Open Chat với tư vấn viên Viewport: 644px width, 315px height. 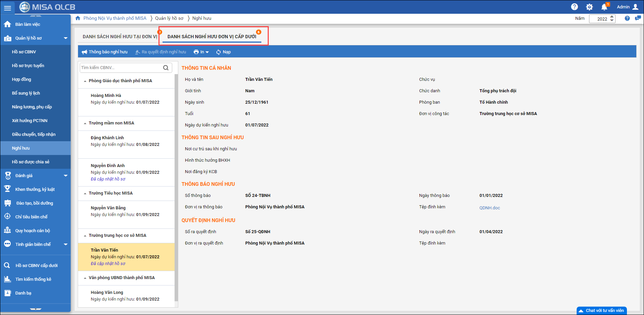601,311
